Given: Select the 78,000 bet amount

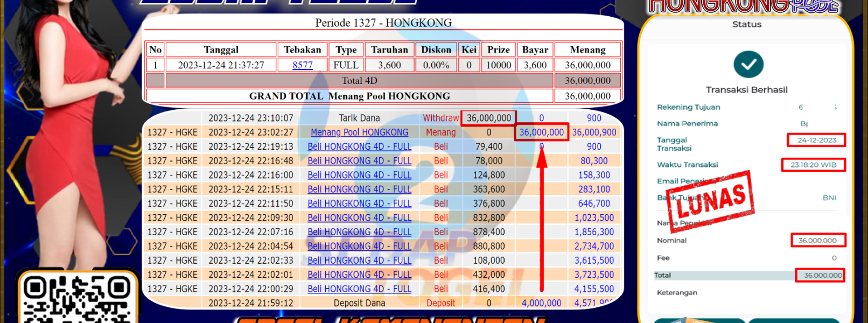Looking at the screenshot, I should [489, 161].
